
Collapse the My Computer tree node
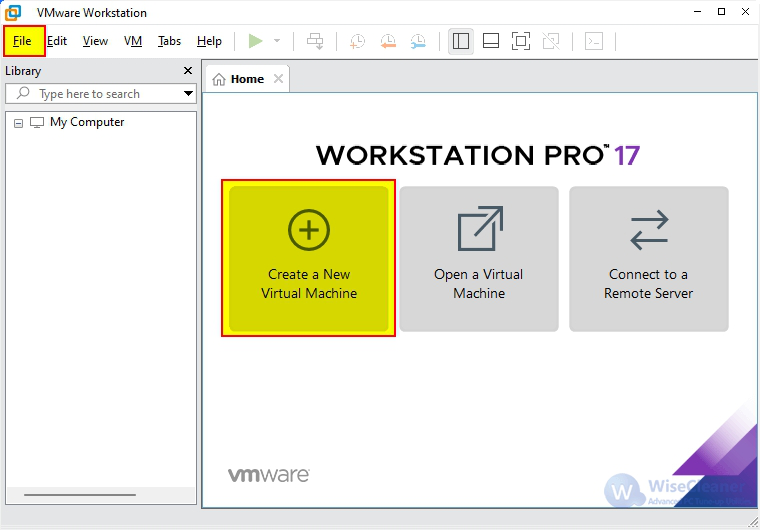[x=18, y=123]
